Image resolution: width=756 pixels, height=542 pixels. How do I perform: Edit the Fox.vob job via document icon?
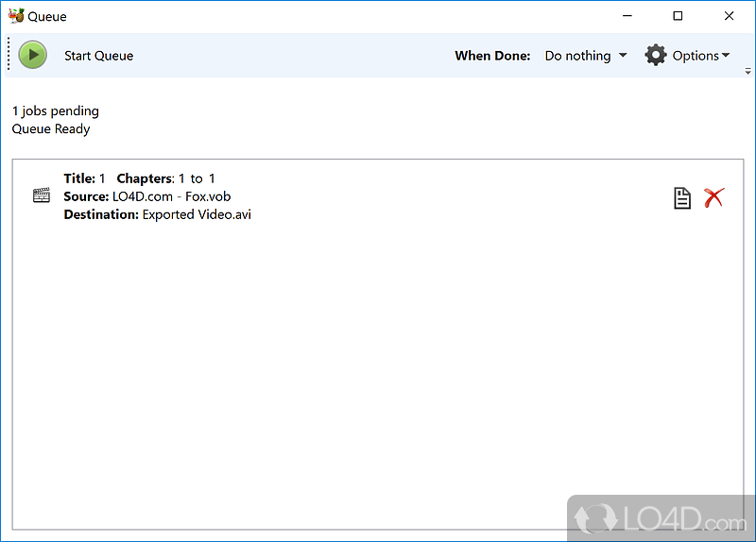681,198
